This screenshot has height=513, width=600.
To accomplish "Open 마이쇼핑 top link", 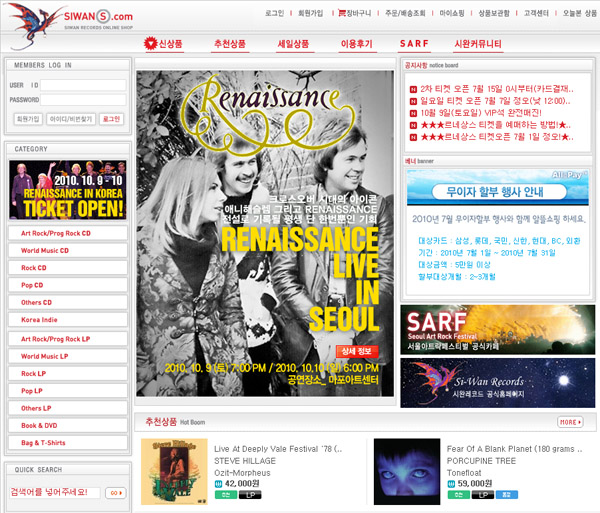I will [x=452, y=13].
